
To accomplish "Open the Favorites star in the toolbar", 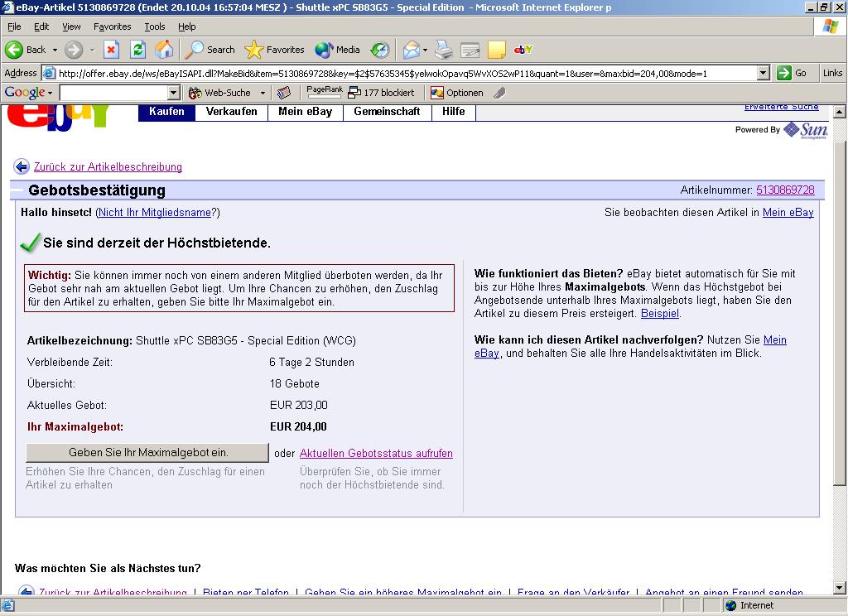I will [x=274, y=50].
